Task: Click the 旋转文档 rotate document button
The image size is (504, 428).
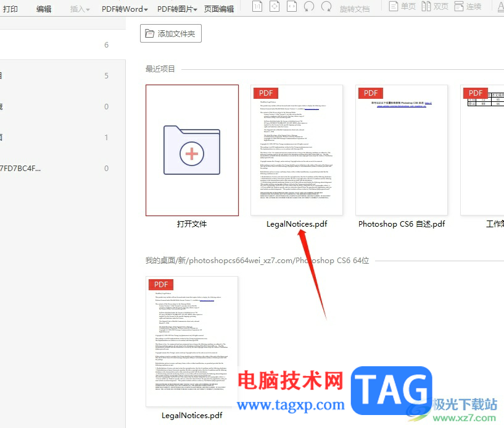Action: (355, 9)
